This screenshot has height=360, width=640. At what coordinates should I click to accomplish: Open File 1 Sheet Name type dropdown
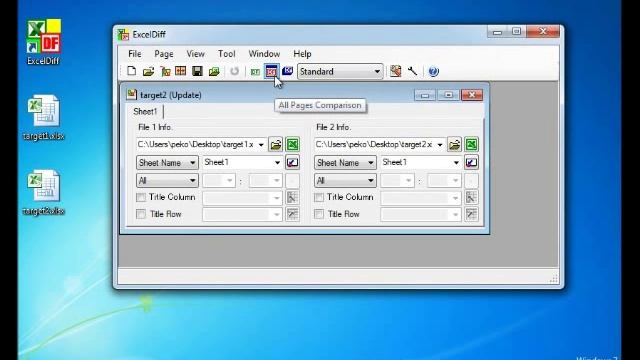click(x=167, y=162)
